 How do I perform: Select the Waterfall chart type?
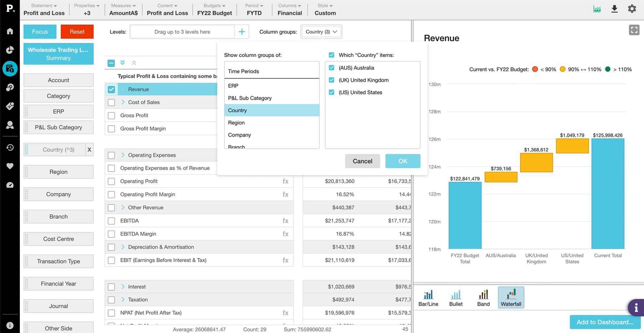pyautogui.click(x=511, y=297)
